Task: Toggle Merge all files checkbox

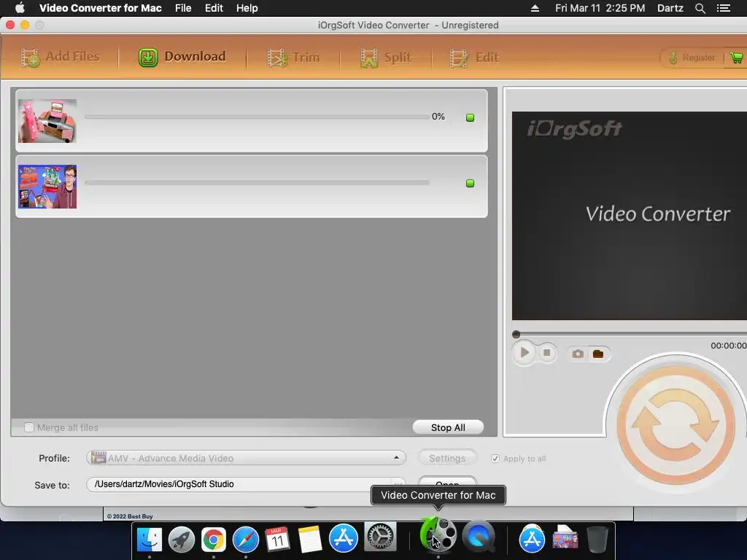Action: 29,427
